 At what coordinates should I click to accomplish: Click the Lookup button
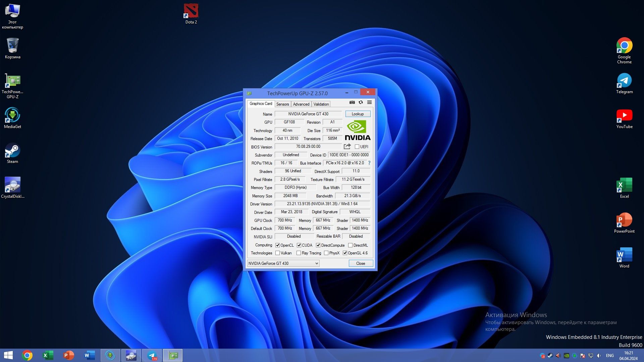pyautogui.click(x=358, y=114)
